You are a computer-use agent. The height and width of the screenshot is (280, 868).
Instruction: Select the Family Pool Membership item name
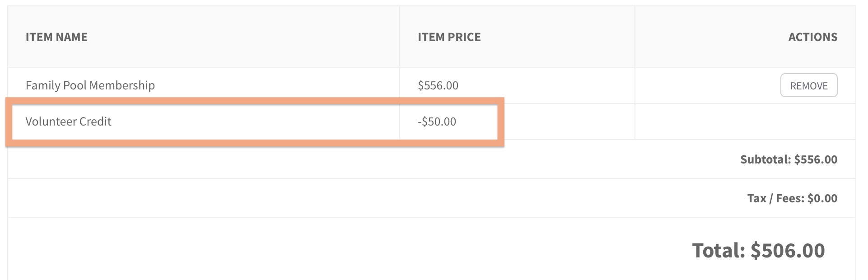[90, 85]
